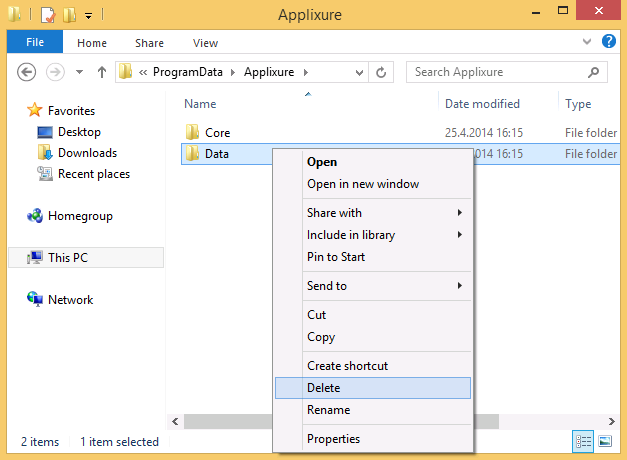Click the Favorites star icon
This screenshot has width=627, height=460.
coord(35,110)
